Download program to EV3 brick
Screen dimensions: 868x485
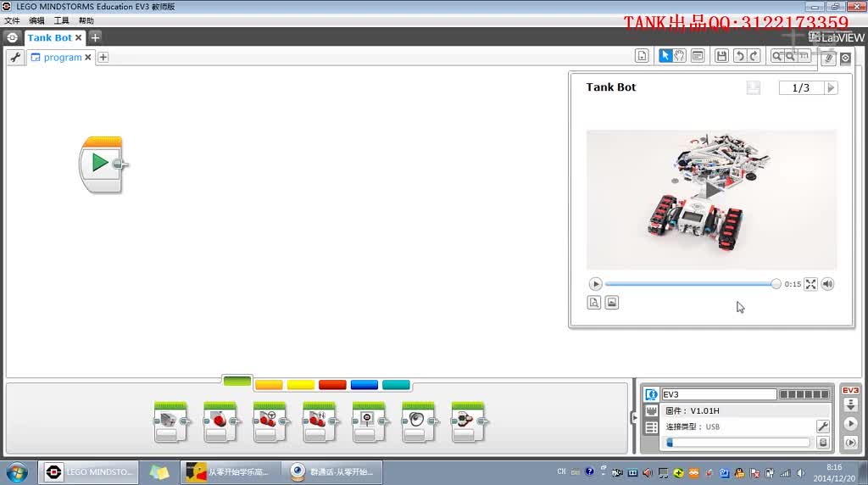tap(851, 404)
